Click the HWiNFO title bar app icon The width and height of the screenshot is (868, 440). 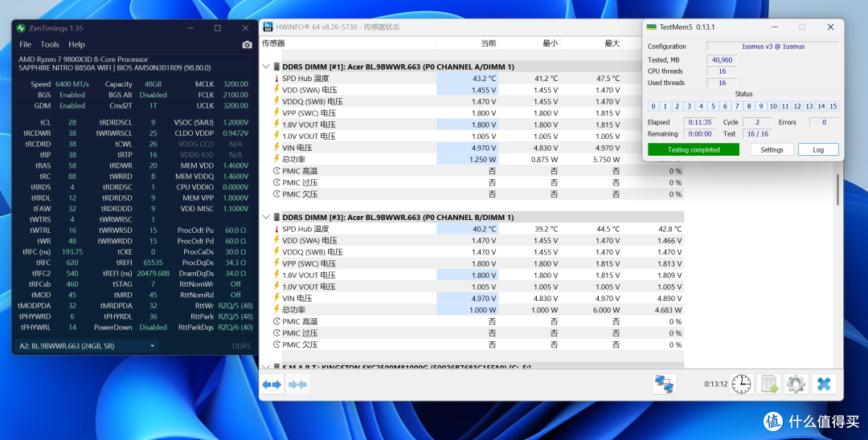(268, 27)
